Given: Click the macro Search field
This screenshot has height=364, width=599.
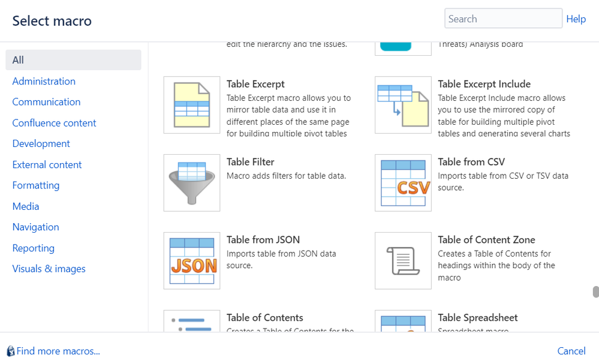Looking at the screenshot, I should click(503, 19).
